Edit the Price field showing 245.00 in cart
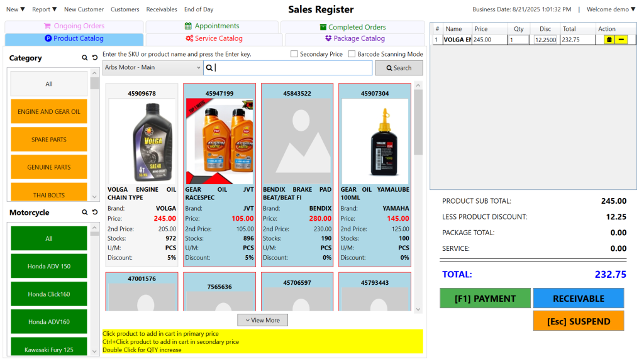Screen dimensions: 644x359 click(489, 40)
